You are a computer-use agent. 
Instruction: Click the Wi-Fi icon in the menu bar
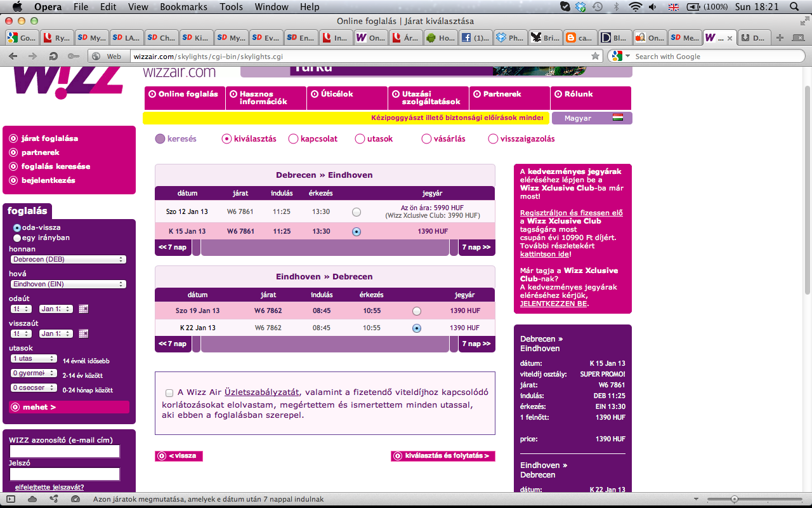click(635, 7)
